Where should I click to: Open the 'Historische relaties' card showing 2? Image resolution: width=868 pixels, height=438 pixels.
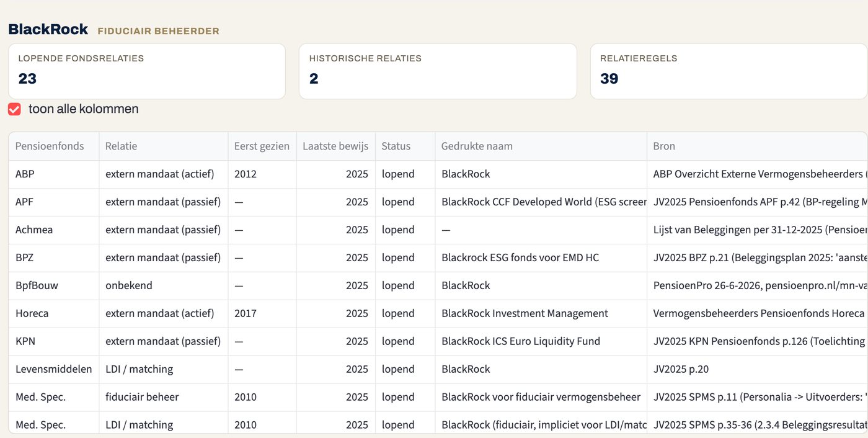coord(438,71)
